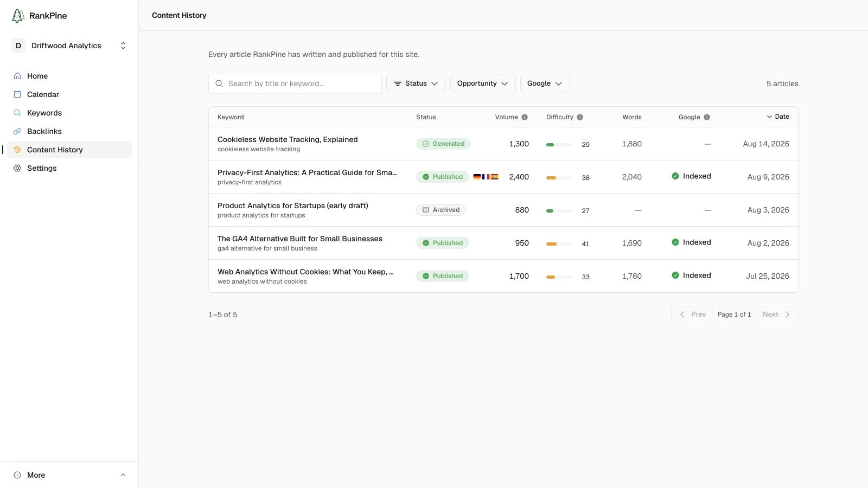The width and height of the screenshot is (868, 488).
Task: Click the Calendar icon in sidebar
Action: [x=17, y=94]
